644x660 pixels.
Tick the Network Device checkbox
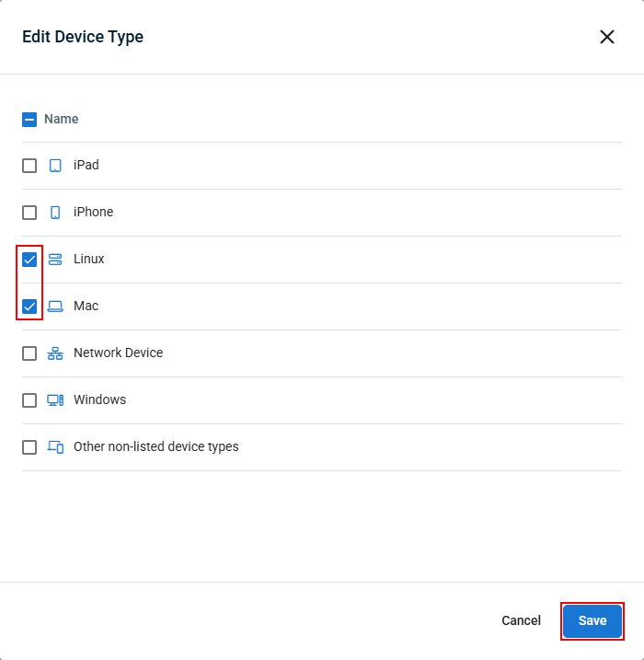click(x=29, y=353)
